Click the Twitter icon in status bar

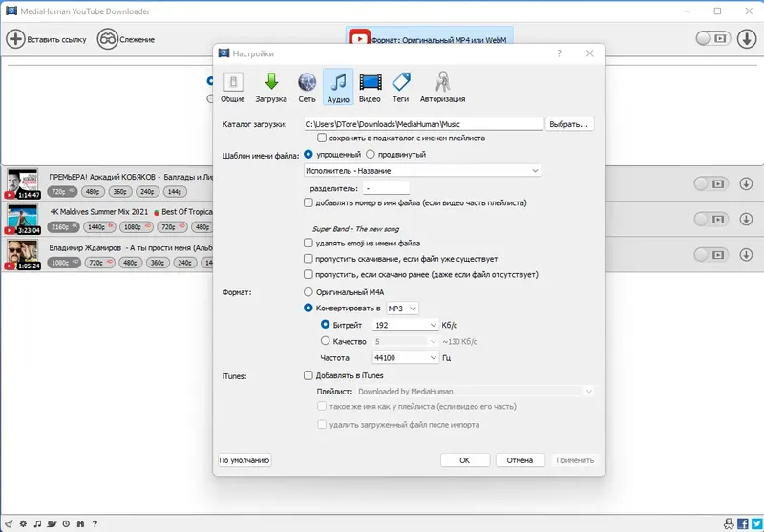[x=756, y=523]
